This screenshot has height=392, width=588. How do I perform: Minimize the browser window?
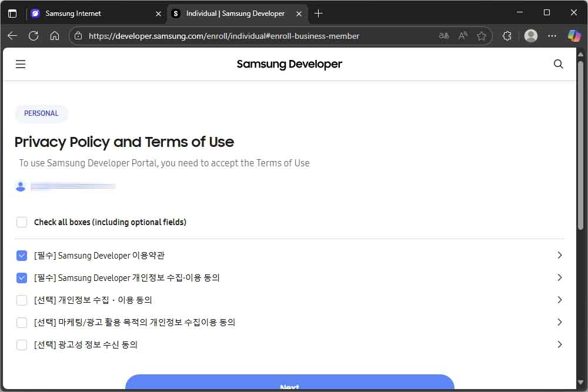tap(520, 12)
